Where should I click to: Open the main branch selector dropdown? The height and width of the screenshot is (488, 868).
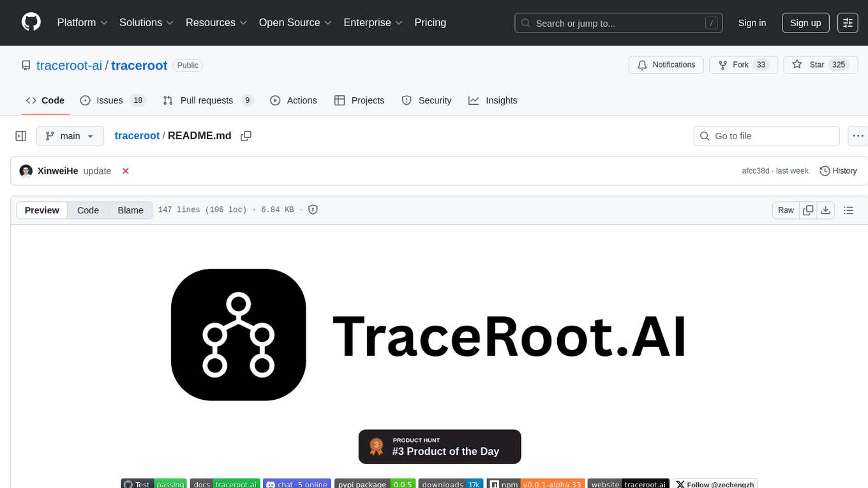70,136
